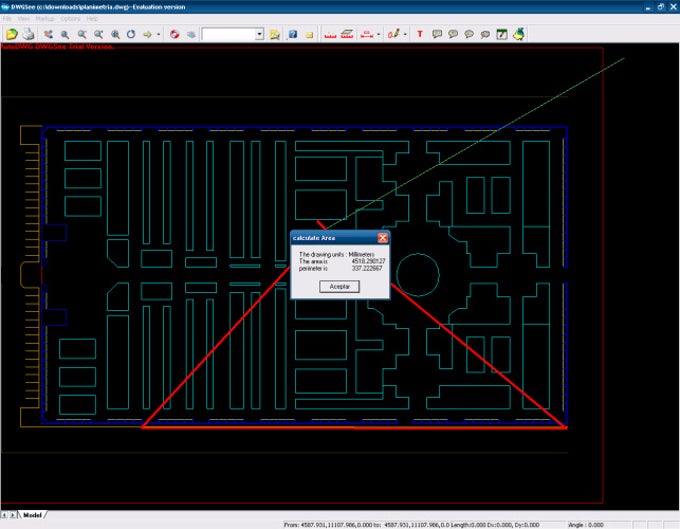Click the open file folder icon

(x=11, y=34)
